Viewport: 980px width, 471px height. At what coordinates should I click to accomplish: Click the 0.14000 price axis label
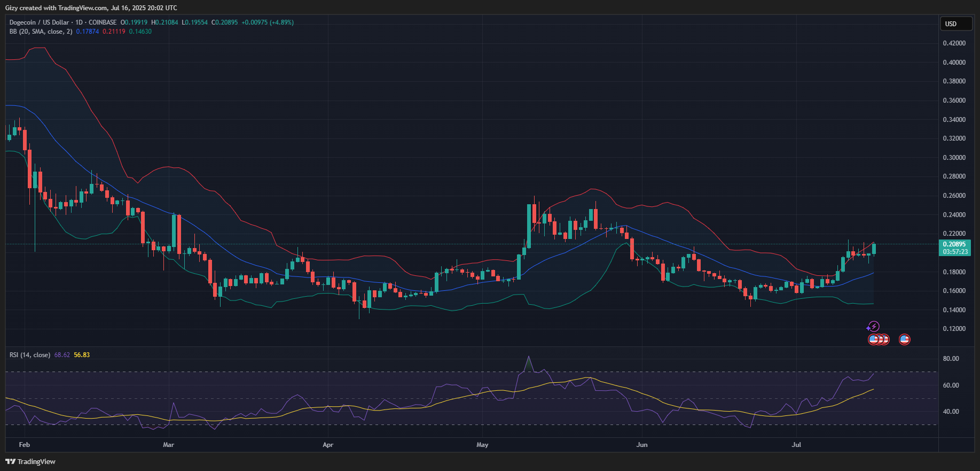[x=954, y=310]
